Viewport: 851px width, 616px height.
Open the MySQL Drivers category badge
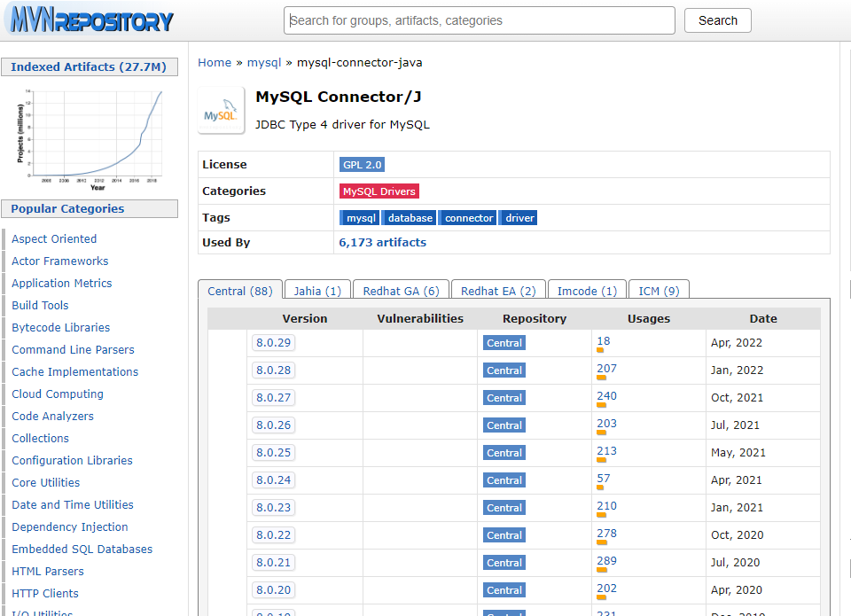tap(379, 191)
